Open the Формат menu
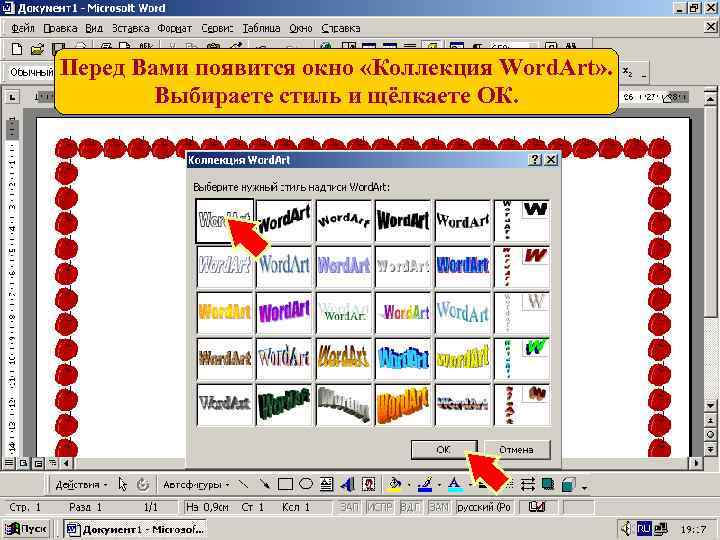The height and width of the screenshot is (540, 720). [x=174, y=28]
